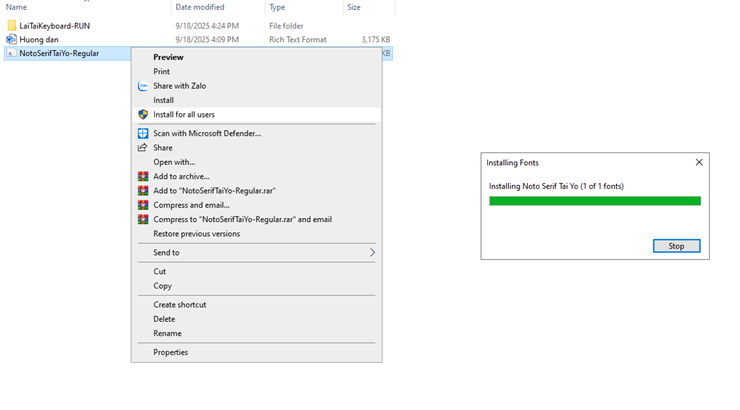Image resolution: width=740 pixels, height=410 pixels.
Task: Close the Installing Fonts dialog
Action: click(699, 162)
